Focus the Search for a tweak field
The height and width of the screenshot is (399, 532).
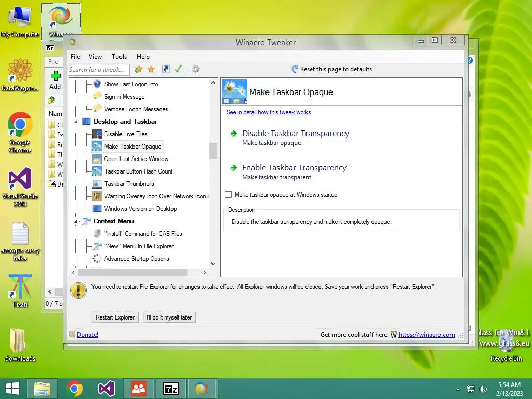click(x=99, y=69)
